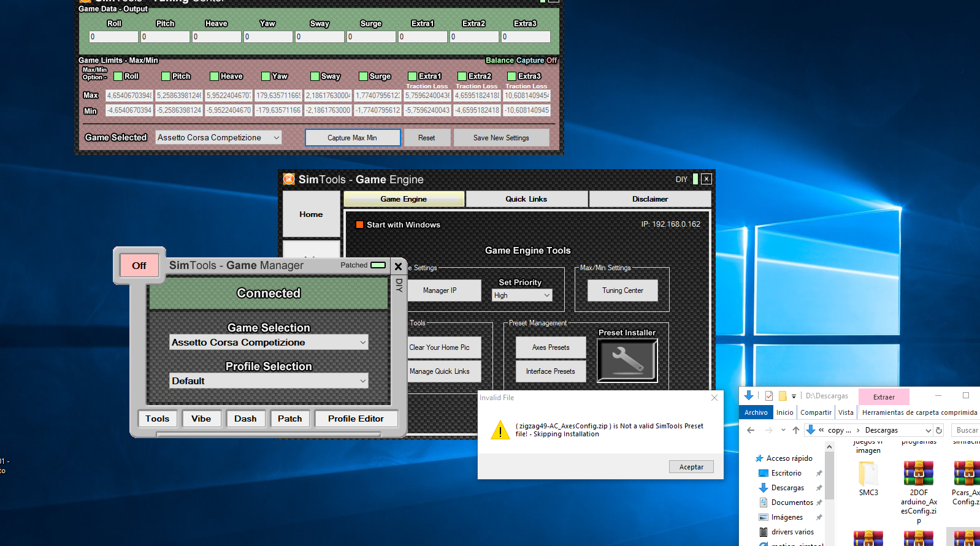Open the Profile Editor
The width and height of the screenshot is (980, 546).
(x=356, y=419)
